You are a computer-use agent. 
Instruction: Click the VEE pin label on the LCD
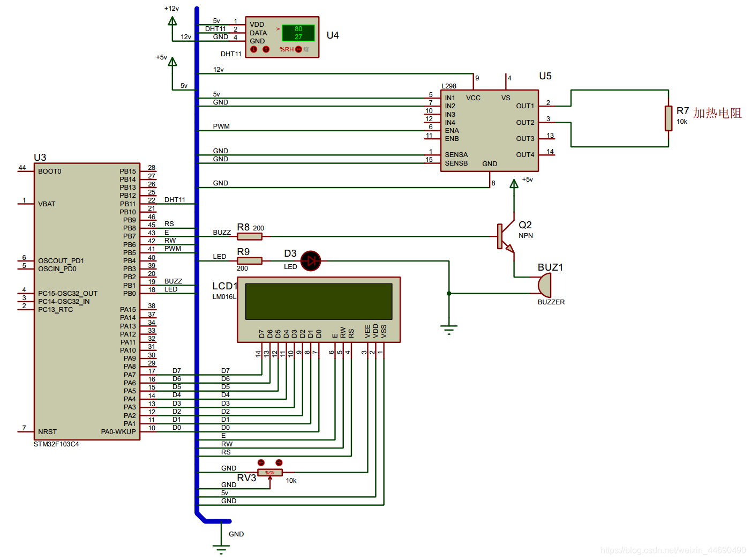pos(367,331)
